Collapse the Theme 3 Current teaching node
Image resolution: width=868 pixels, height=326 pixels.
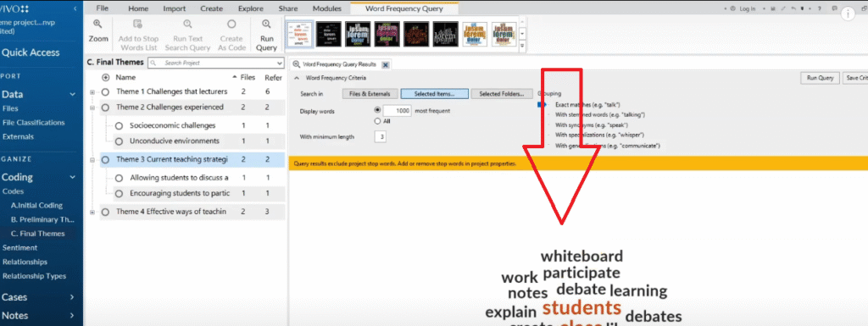pos(92,160)
